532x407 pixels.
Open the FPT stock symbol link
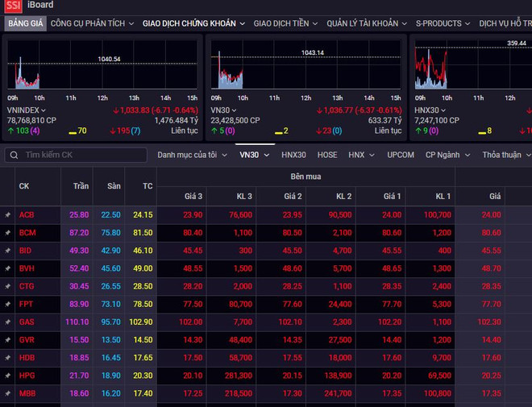[x=27, y=304]
